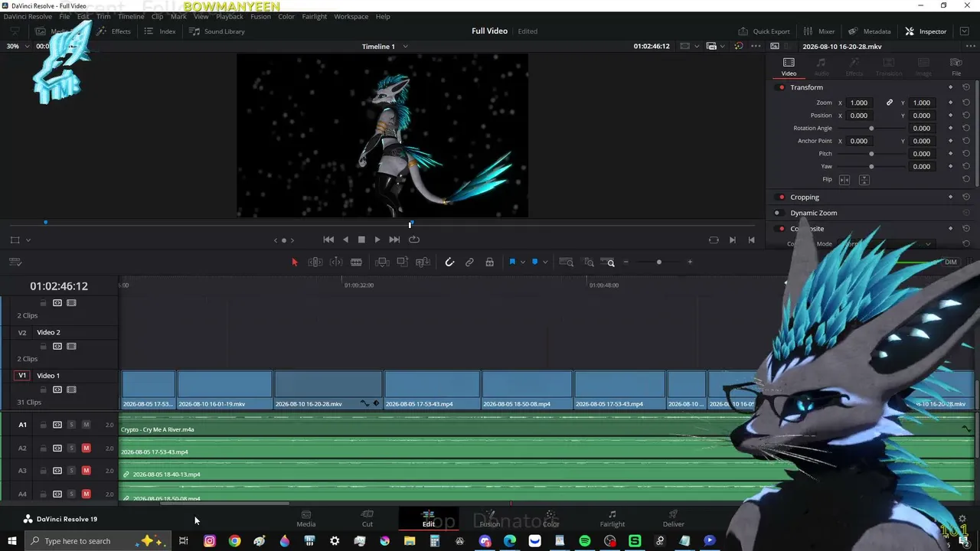Screen dimensions: 980x551
Task: Reset the Transform section parameters
Action: click(x=966, y=87)
